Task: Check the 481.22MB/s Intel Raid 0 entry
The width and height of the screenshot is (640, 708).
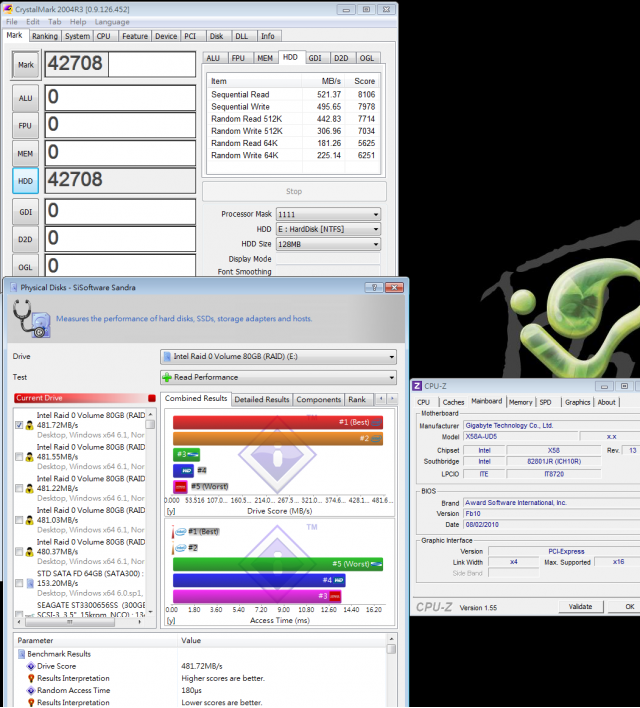Action: tap(19, 489)
